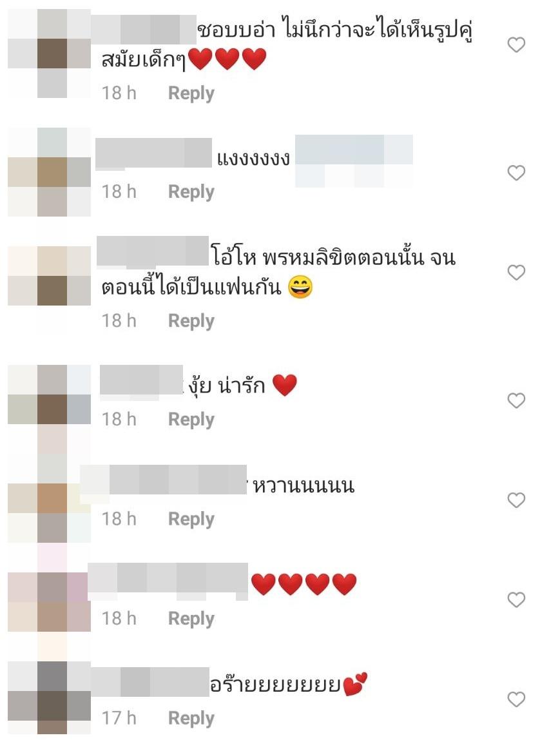Tap heart on the พรหมลิขิต comment
Viewport: 560px width, 740px height.
click(x=516, y=272)
